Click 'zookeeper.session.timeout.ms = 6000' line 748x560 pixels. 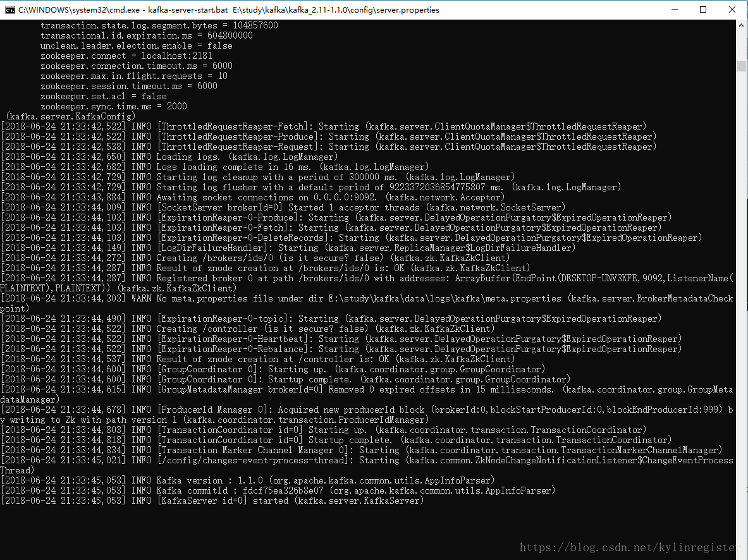click(129, 87)
